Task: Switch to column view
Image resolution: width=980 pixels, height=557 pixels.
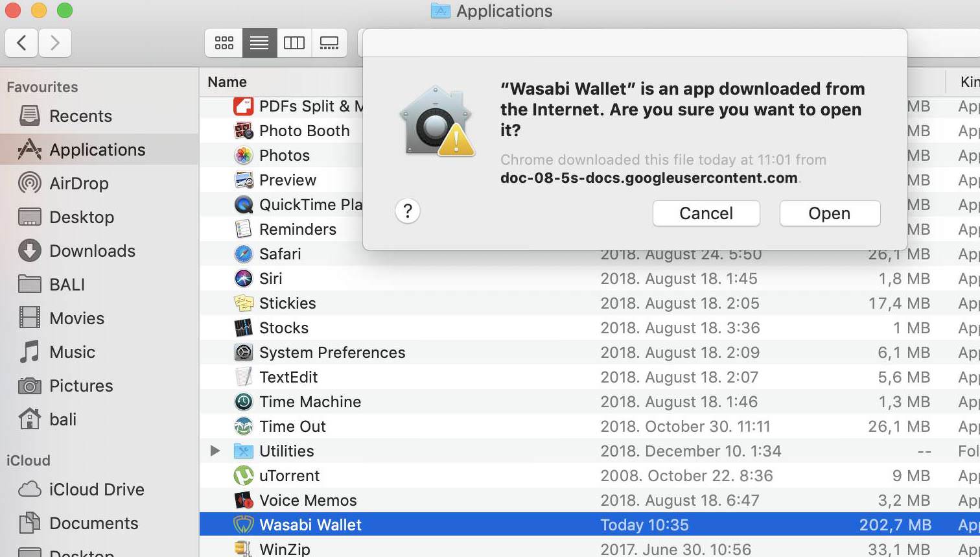Action: coord(294,43)
